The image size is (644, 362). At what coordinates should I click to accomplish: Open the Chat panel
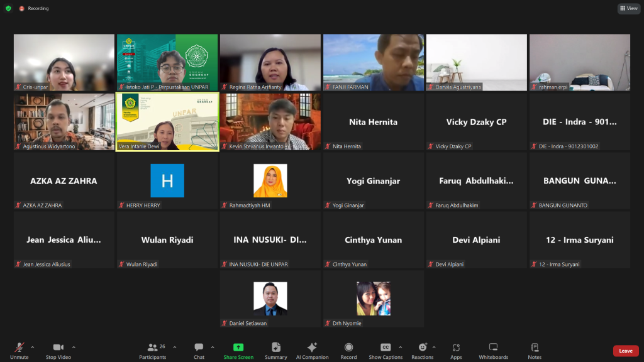pyautogui.click(x=199, y=351)
